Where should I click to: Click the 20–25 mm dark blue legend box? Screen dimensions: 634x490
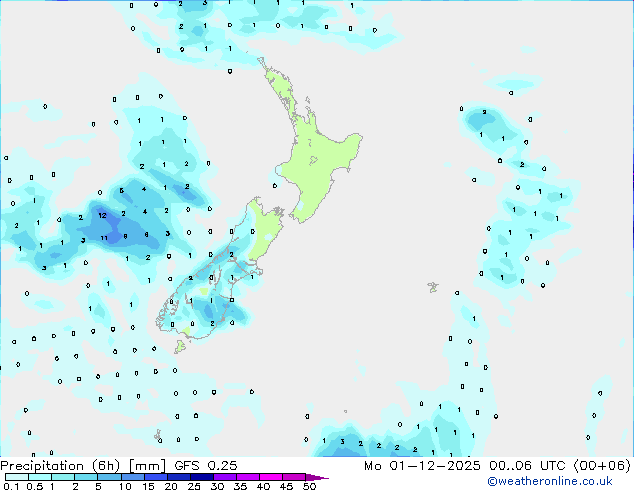point(178,477)
